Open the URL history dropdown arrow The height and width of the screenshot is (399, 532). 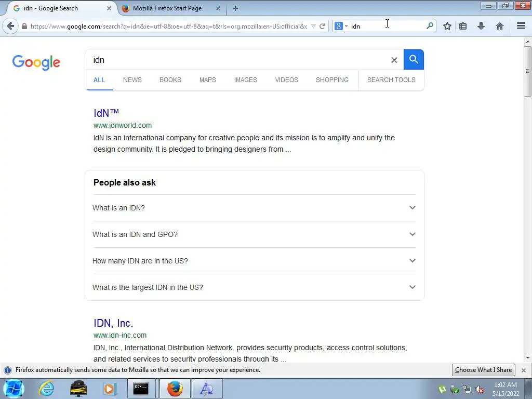[x=313, y=26]
